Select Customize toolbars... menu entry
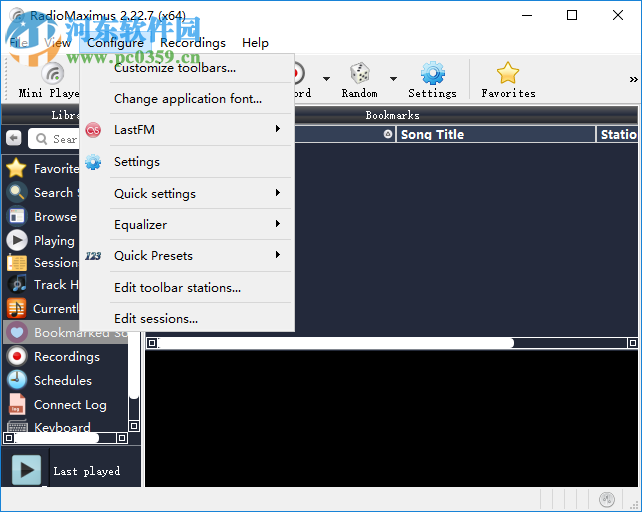 coord(187,68)
